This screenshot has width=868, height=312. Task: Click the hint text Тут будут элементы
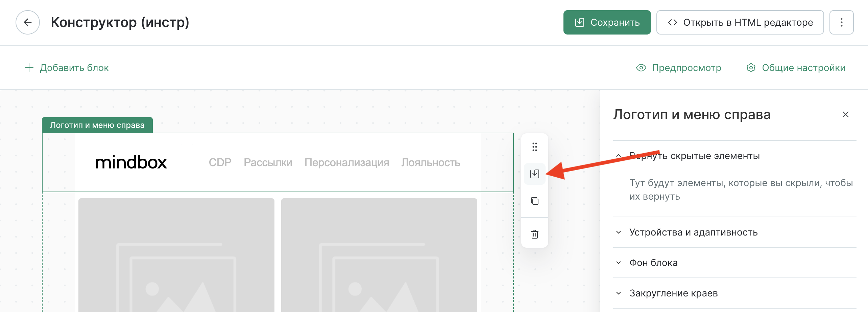point(741,190)
